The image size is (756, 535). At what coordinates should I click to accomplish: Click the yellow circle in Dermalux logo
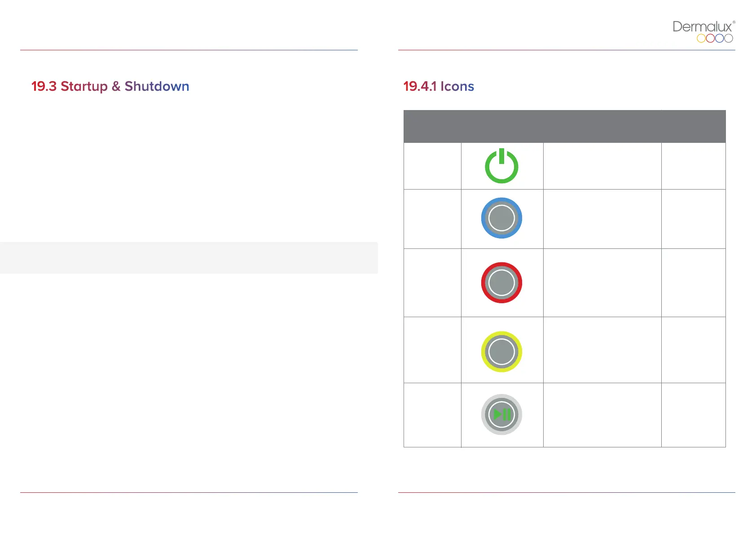(701, 39)
